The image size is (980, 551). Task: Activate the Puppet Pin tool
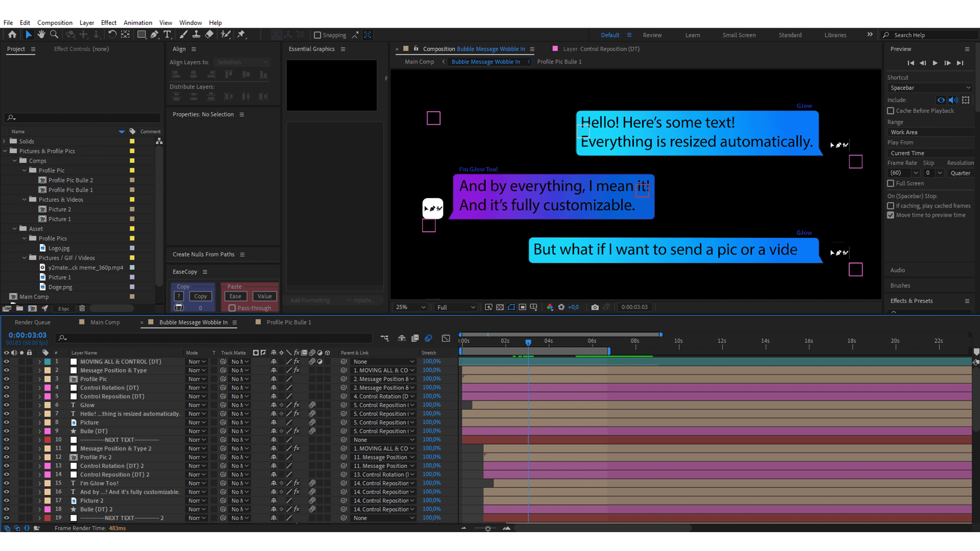(x=241, y=35)
